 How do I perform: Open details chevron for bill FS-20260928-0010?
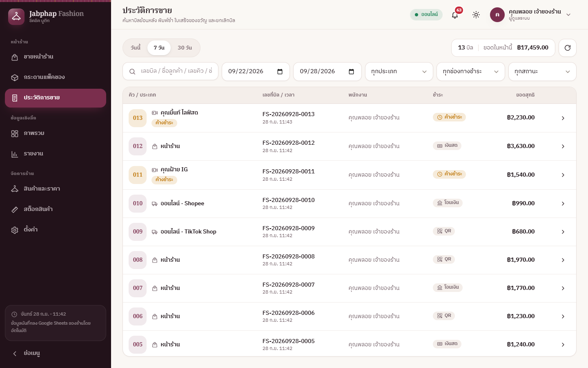pyautogui.click(x=563, y=204)
